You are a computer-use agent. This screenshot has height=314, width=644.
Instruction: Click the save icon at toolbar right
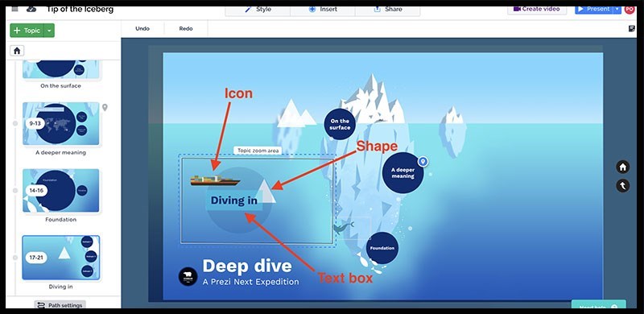[632, 28]
